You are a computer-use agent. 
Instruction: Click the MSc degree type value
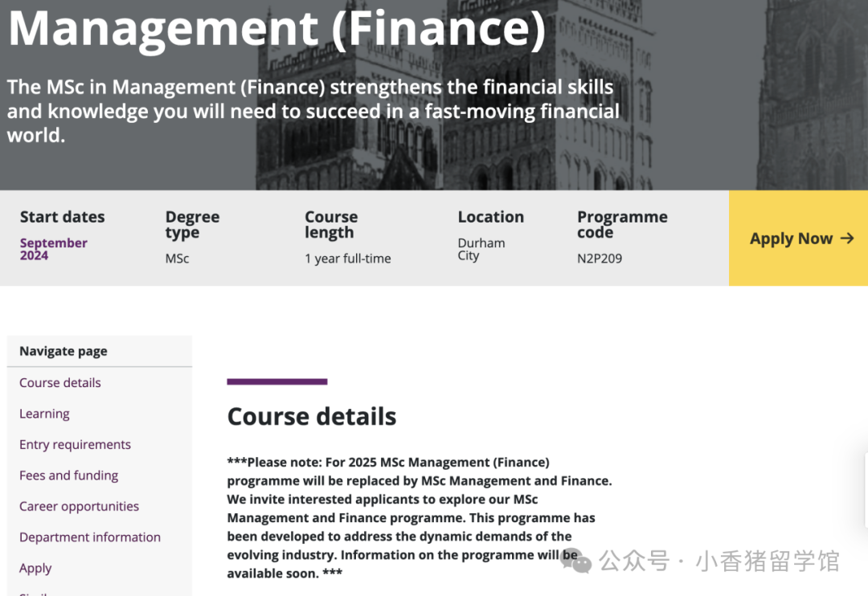(177, 259)
